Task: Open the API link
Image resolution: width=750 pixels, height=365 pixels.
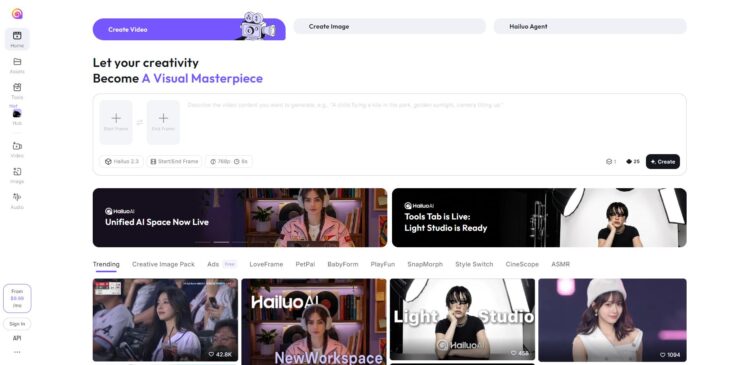Action: click(17, 338)
